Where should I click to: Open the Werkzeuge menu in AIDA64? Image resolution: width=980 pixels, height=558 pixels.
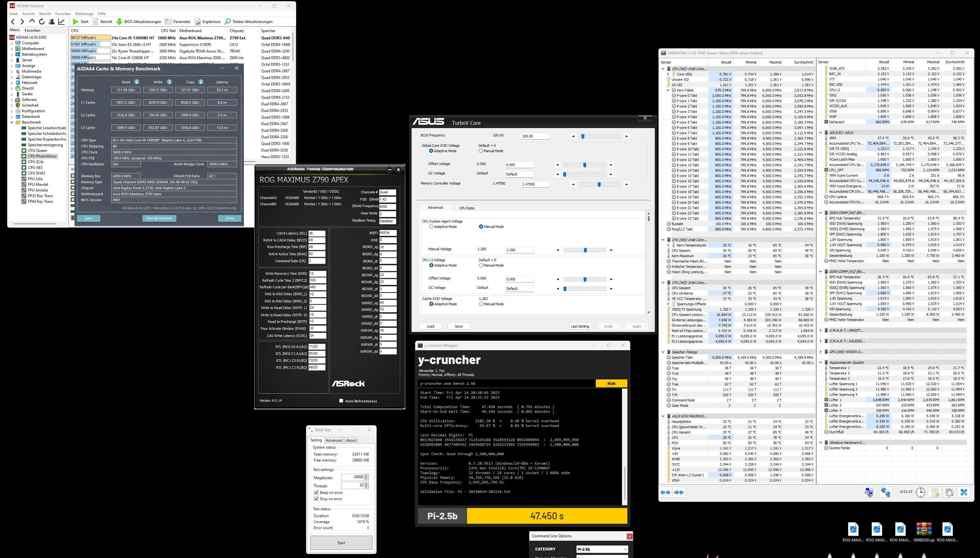84,14
